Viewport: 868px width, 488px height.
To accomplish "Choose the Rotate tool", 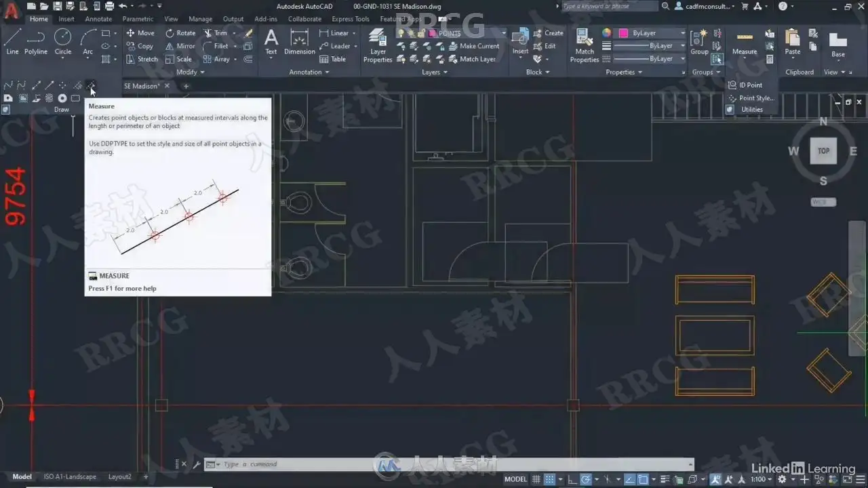I will [x=180, y=33].
